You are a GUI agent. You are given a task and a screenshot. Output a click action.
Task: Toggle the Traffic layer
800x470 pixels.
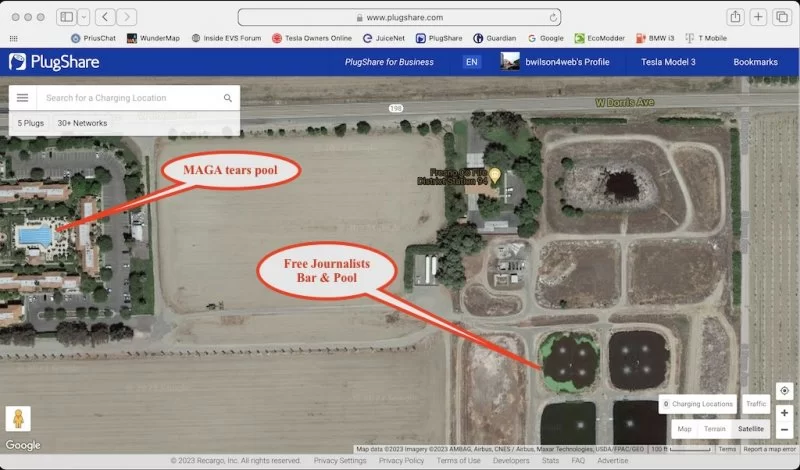click(756, 404)
